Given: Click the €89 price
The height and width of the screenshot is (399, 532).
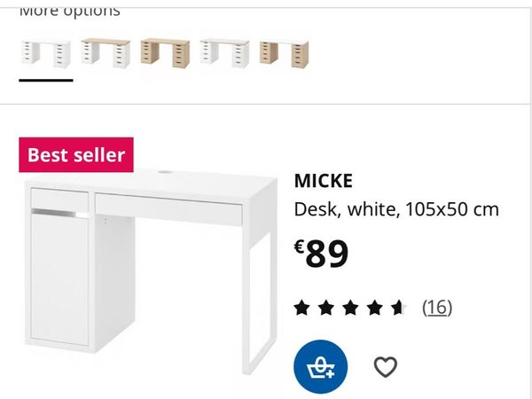Looking at the screenshot, I should [323, 254].
